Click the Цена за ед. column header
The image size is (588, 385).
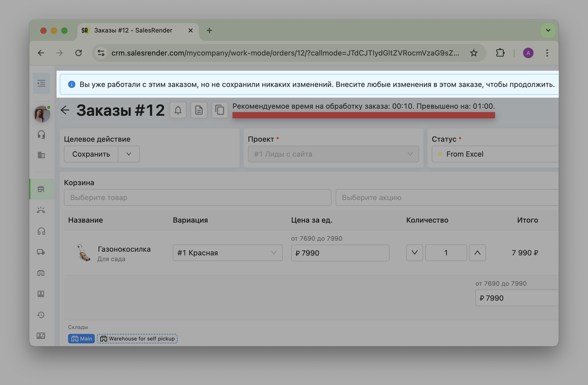coord(312,220)
